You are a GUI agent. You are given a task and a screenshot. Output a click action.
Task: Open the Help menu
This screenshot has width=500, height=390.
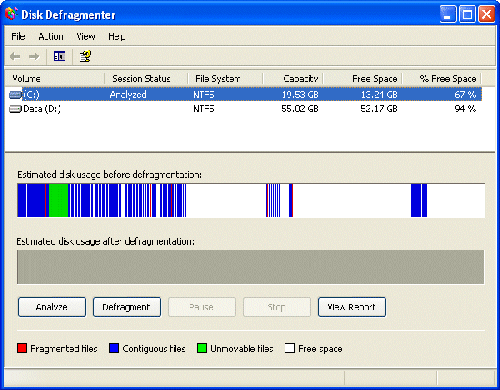click(x=116, y=36)
